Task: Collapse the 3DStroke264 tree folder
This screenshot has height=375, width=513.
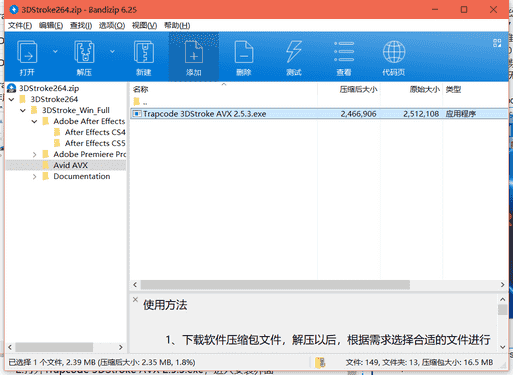Action: [x=12, y=99]
